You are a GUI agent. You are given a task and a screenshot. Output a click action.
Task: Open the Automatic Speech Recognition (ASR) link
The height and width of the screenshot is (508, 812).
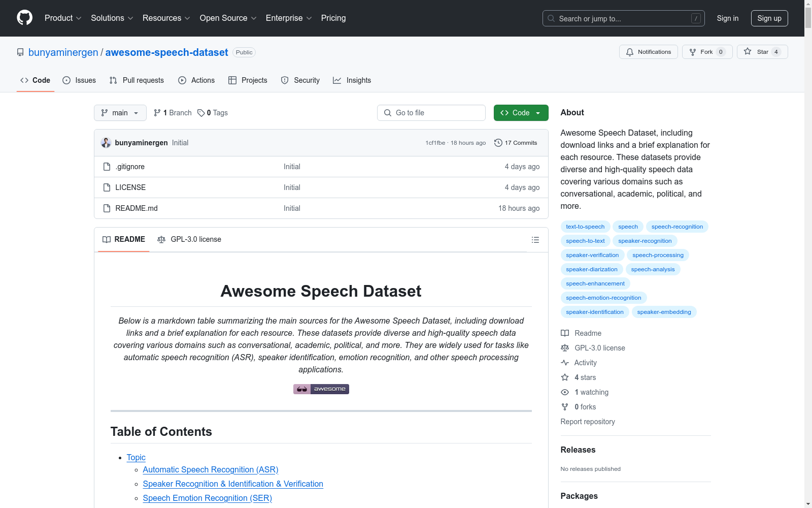point(211,470)
